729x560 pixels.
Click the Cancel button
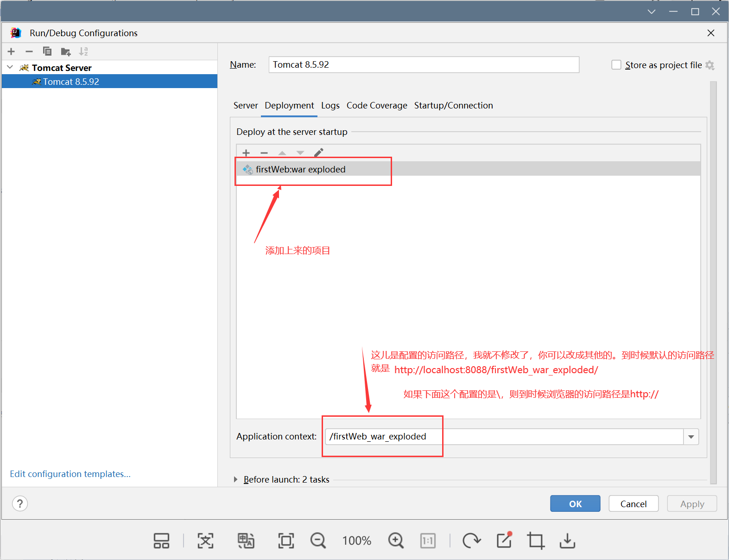[634, 504]
